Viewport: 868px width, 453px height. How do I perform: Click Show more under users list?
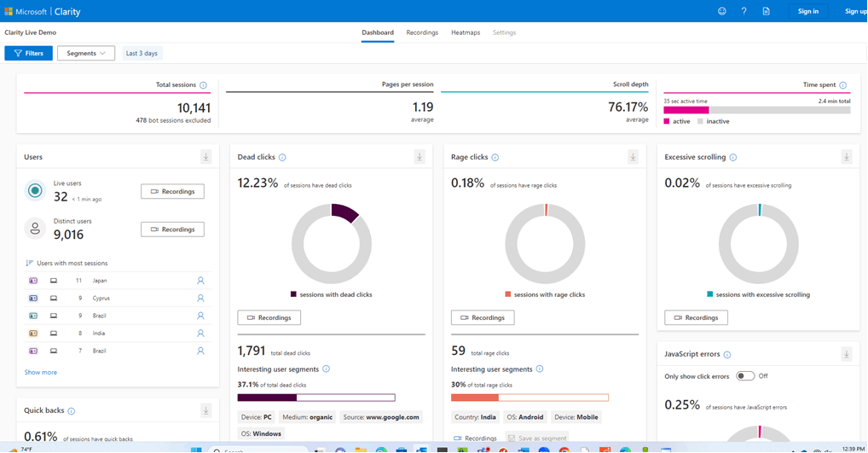[x=40, y=372]
